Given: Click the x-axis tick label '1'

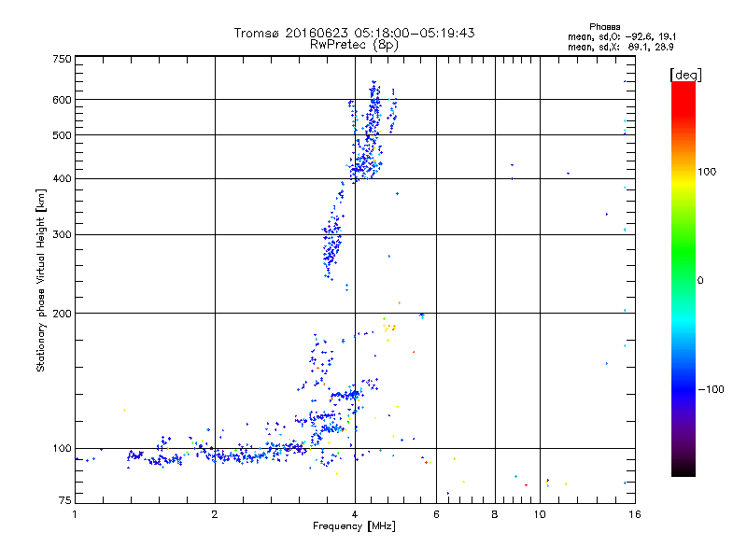Looking at the screenshot, I should point(75,514).
